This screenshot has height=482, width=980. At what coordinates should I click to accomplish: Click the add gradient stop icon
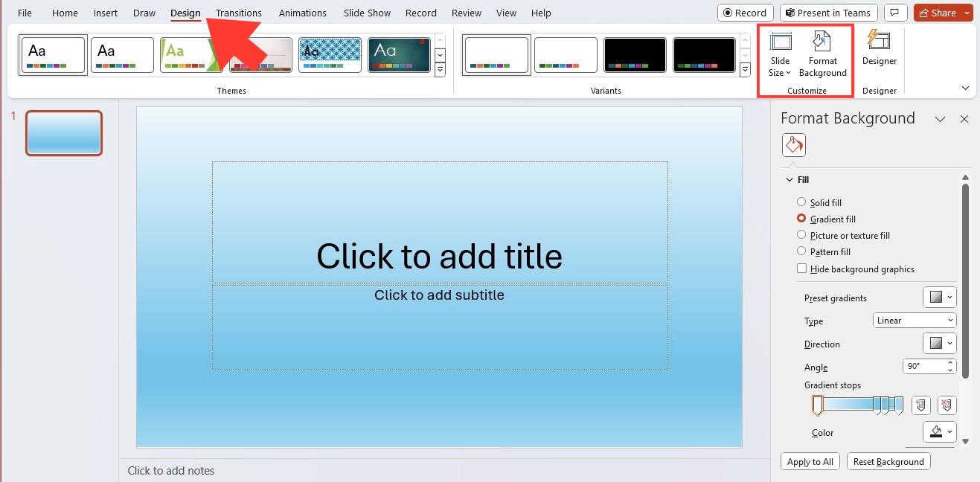click(921, 405)
